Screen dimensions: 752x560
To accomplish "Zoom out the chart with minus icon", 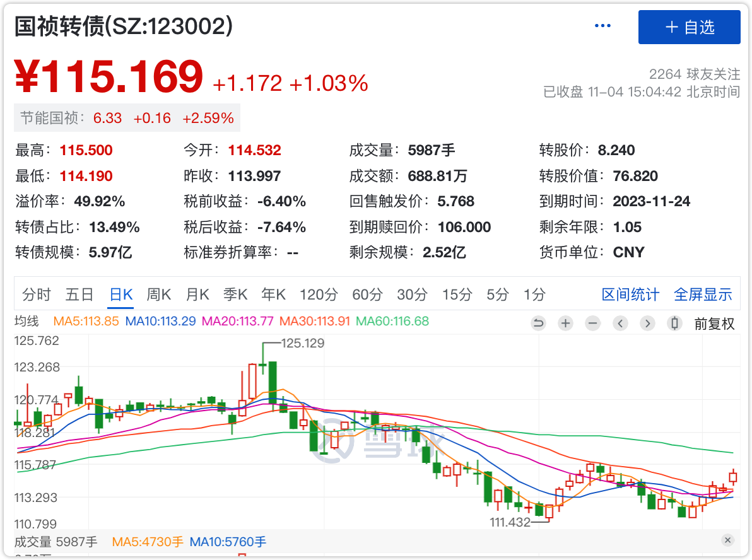I will [x=593, y=324].
